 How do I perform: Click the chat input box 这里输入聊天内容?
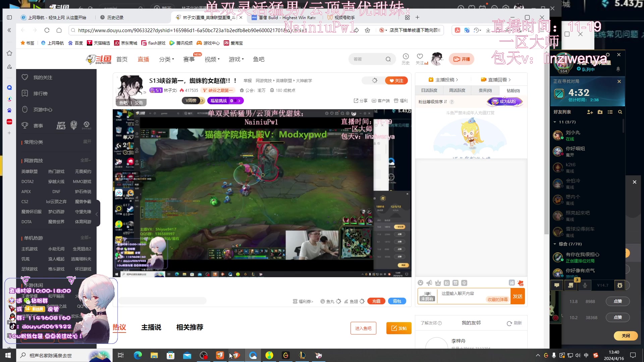(x=474, y=296)
